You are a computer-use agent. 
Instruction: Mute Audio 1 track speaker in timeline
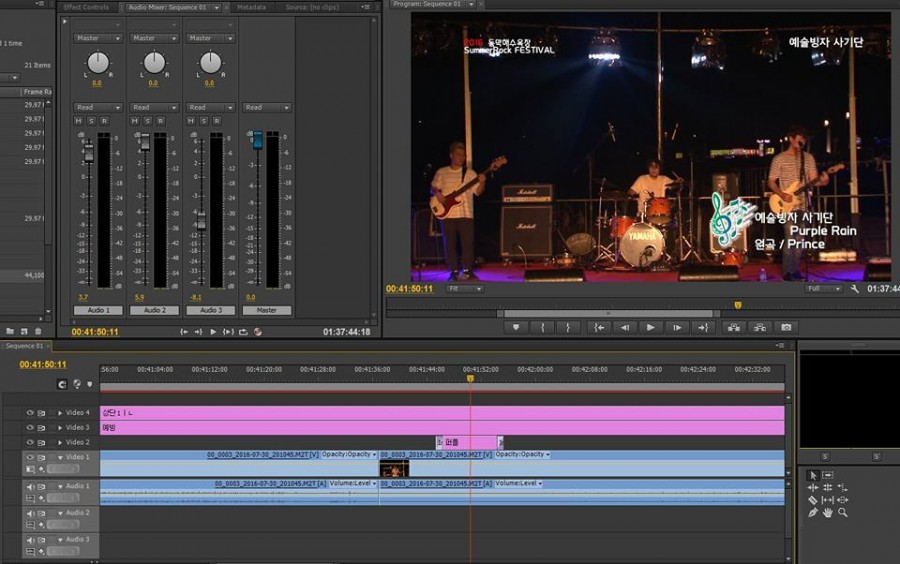click(x=30, y=487)
